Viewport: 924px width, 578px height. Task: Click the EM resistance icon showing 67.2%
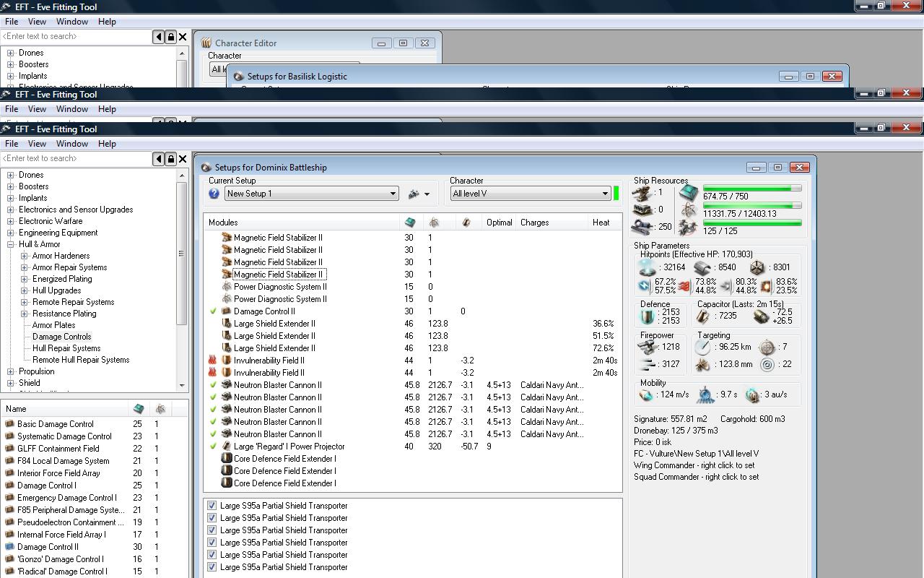point(645,286)
